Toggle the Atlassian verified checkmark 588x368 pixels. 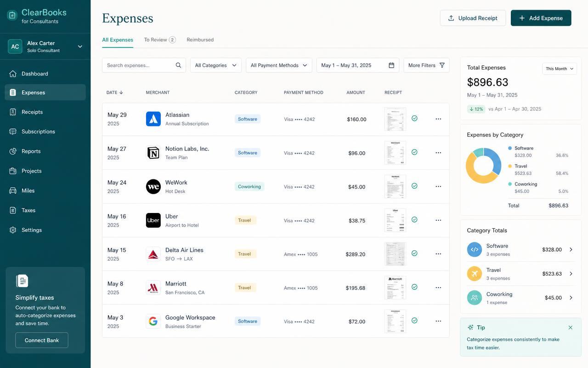pyautogui.click(x=414, y=118)
